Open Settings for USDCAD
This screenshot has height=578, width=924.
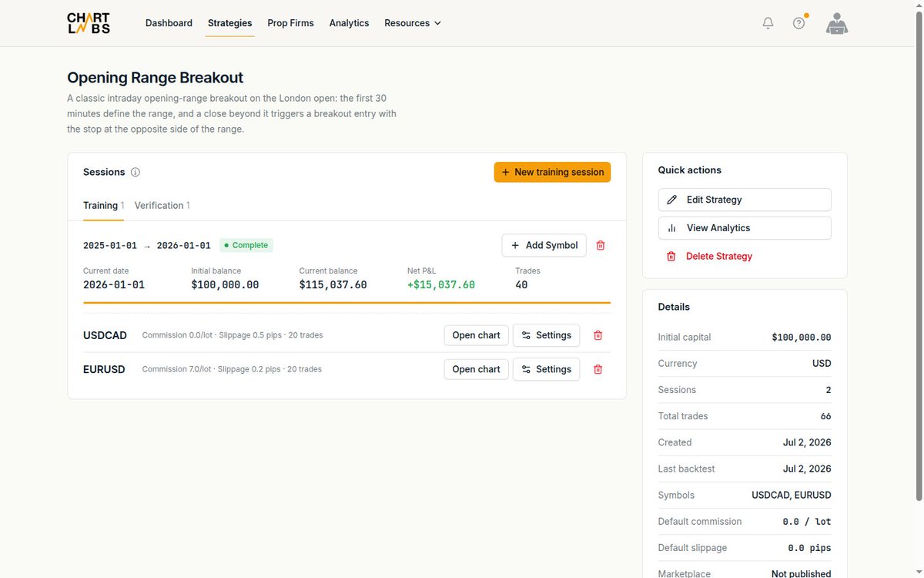coord(546,335)
